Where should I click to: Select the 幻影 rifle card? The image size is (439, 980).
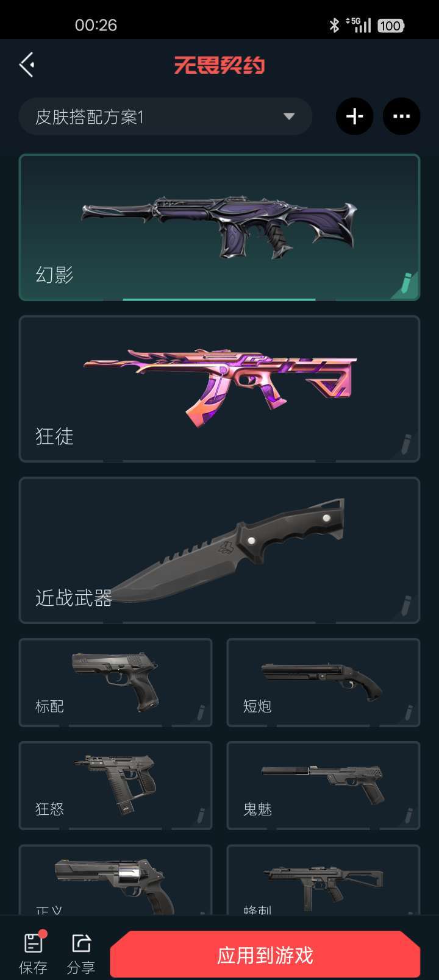coord(220,227)
